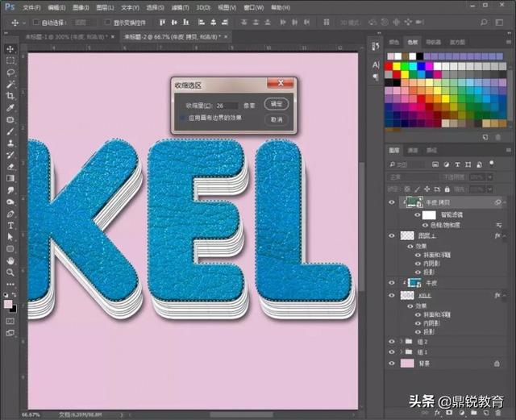
Task: Open the History collapsed panel icon
Action: pos(376,47)
